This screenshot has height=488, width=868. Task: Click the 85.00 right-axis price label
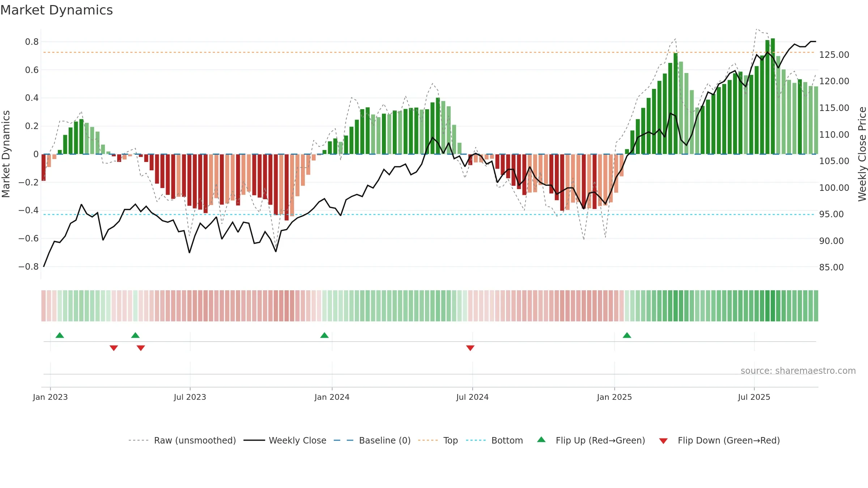(831, 267)
